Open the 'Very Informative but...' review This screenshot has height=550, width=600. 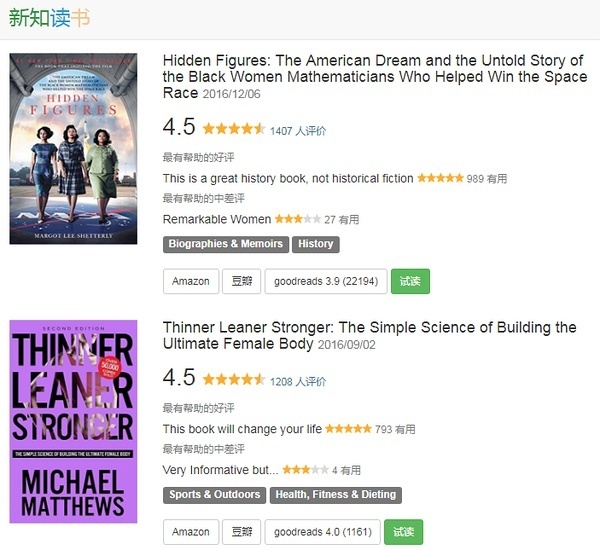click(220, 470)
